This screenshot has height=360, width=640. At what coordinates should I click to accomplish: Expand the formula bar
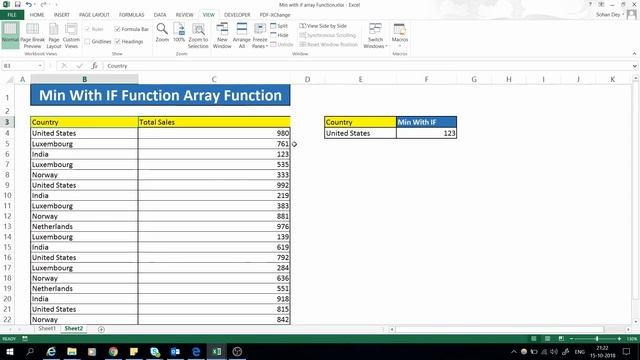635,66
